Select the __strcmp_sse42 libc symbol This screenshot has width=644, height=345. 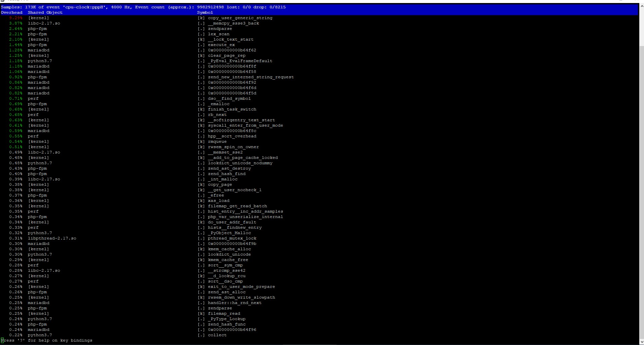(227, 270)
